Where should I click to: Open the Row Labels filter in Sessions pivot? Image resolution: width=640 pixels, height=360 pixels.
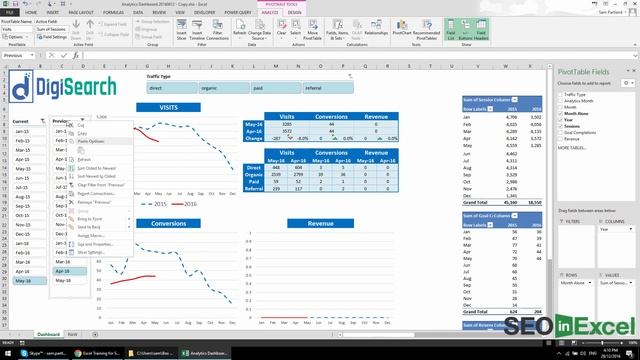490,109
